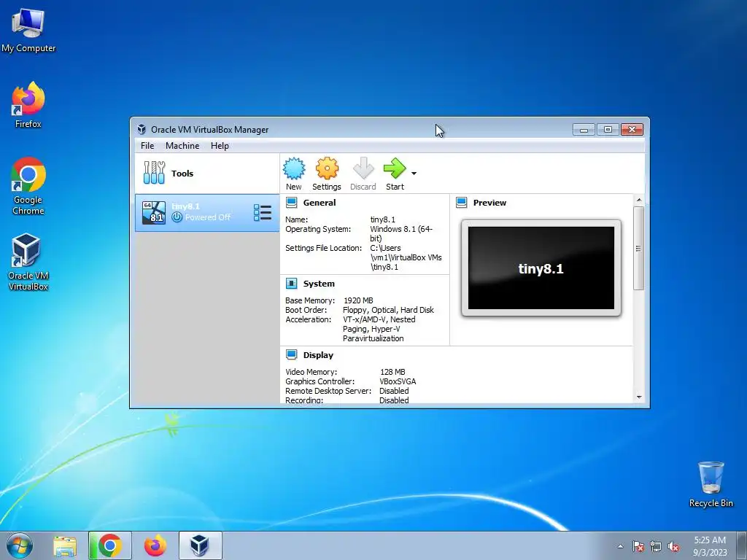
Task: Click the Preview section icon
Action: [x=461, y=203]
